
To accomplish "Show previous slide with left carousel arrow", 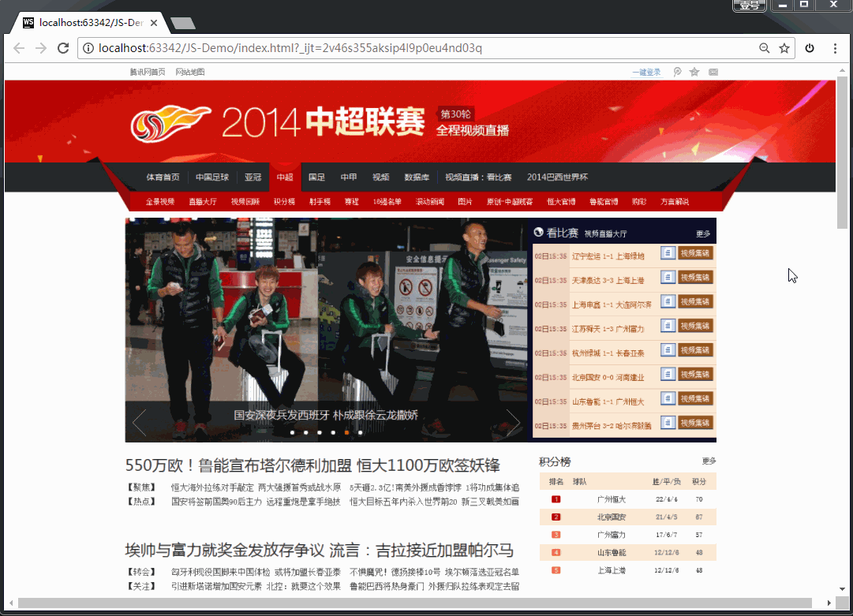I will 139,422.
